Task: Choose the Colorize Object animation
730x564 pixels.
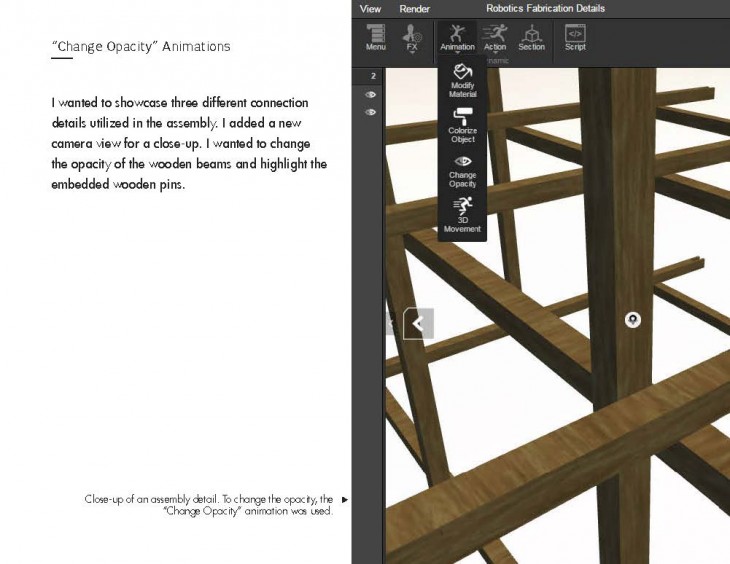Action: (462, 127)
